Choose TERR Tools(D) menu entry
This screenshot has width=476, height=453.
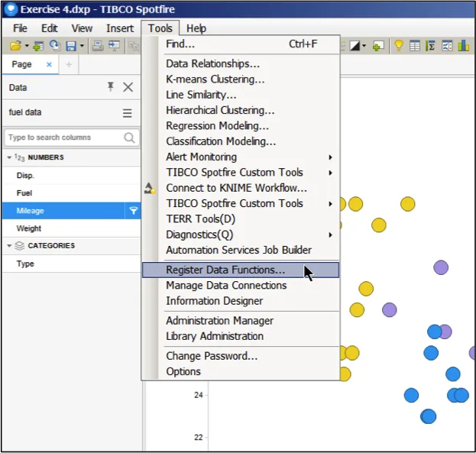(241, 219)
